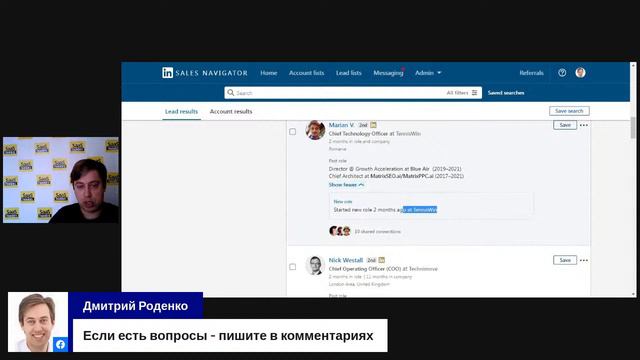
Task: Open Referrals in navigation
Action: point(531,73)
